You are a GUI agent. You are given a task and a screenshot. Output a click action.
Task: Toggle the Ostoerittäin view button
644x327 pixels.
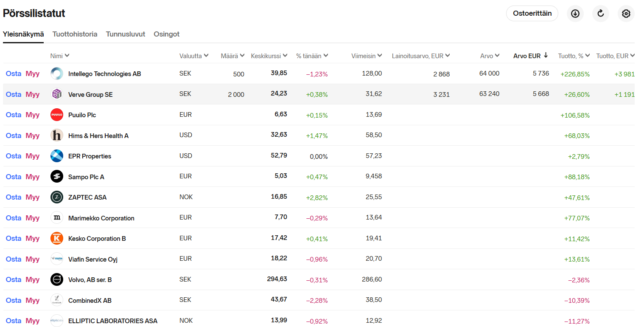pyautogui.click(x=532, y=14)
